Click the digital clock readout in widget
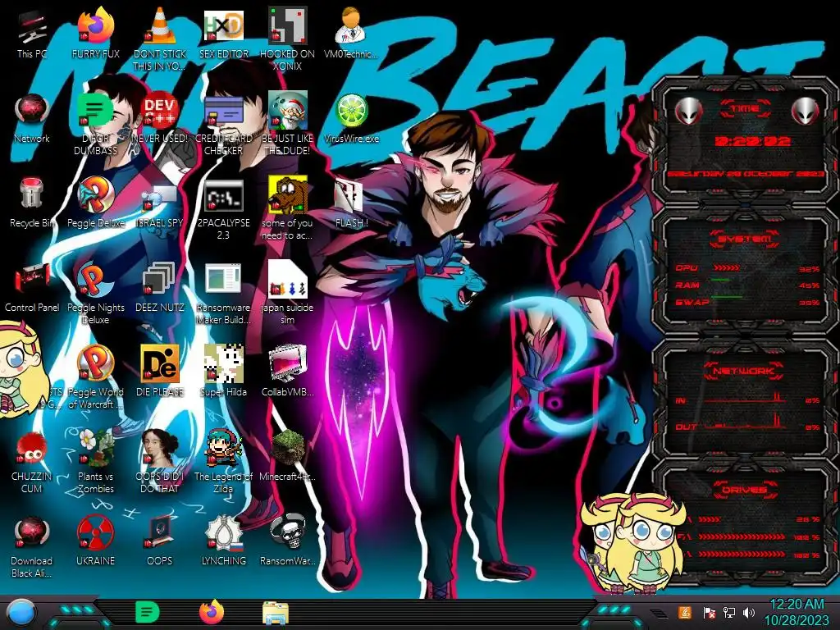840x630 pixels. [752, 141]
